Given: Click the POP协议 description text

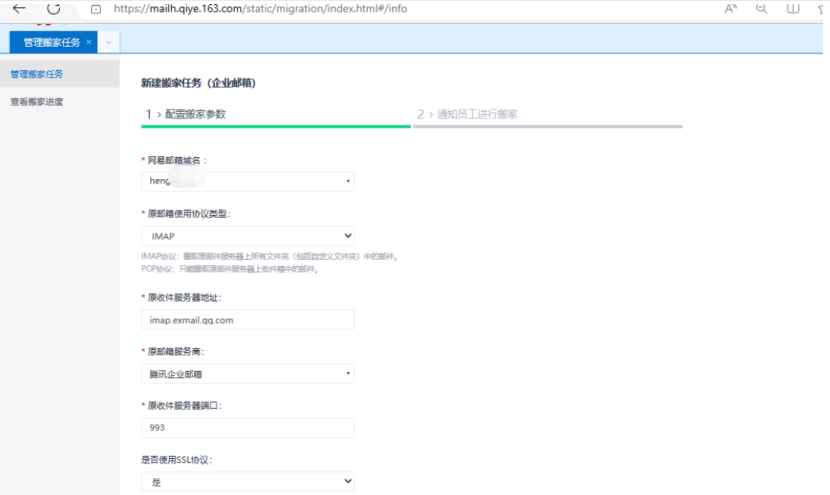Looking at the screenshot, I should click(231, 269).
